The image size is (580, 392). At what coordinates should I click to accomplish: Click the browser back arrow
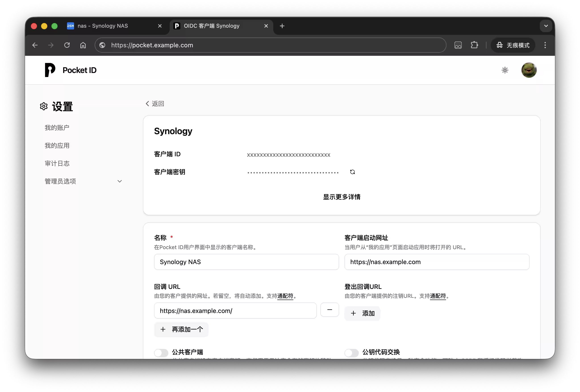tap(35, 45)
